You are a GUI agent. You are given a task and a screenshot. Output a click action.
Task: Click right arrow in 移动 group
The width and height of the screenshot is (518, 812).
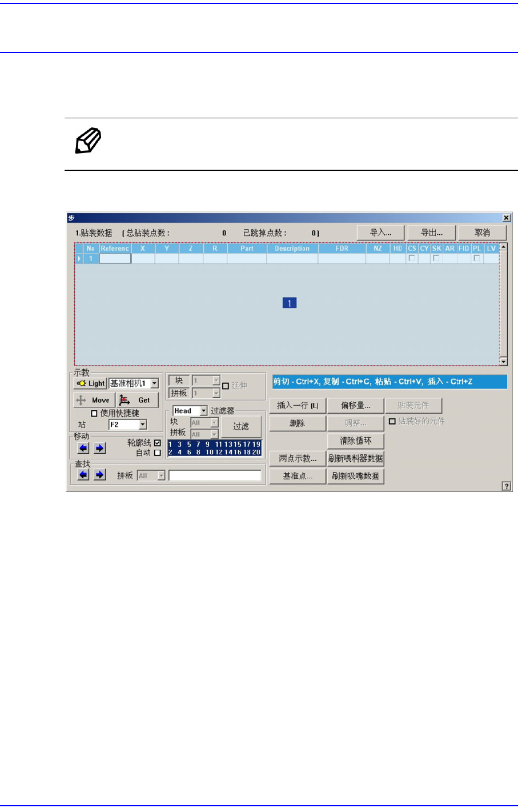99,447
